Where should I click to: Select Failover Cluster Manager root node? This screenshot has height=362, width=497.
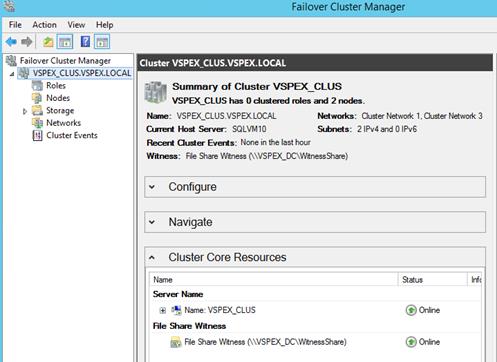point(65,61)
